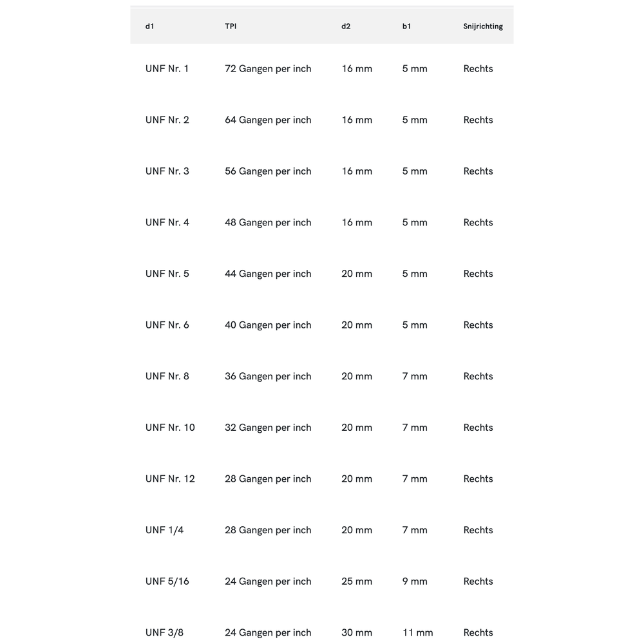This screenshot has height=644, width=644.
Task: Select the UNF Nr. 1 cell
Action: [x=167, y=69]
